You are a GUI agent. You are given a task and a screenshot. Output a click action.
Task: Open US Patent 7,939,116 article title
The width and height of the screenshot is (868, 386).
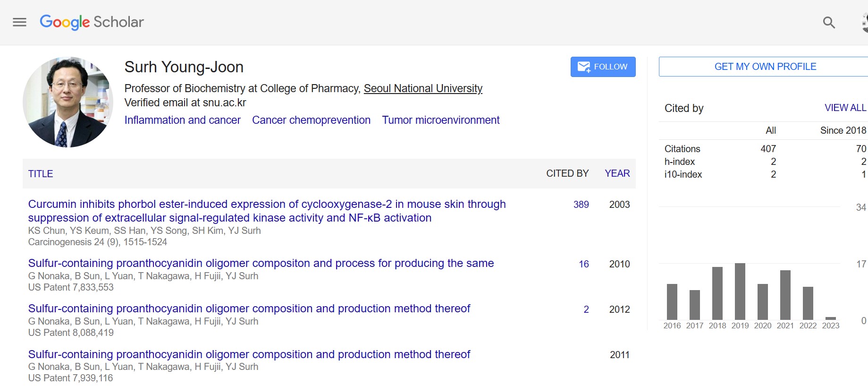point(249,354)
